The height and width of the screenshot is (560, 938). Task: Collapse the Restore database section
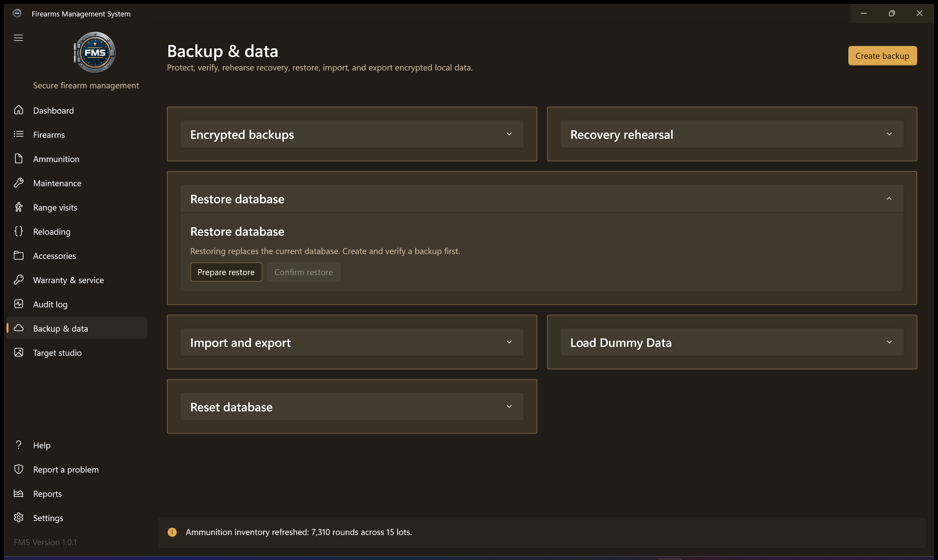click(x=542, y=199)
